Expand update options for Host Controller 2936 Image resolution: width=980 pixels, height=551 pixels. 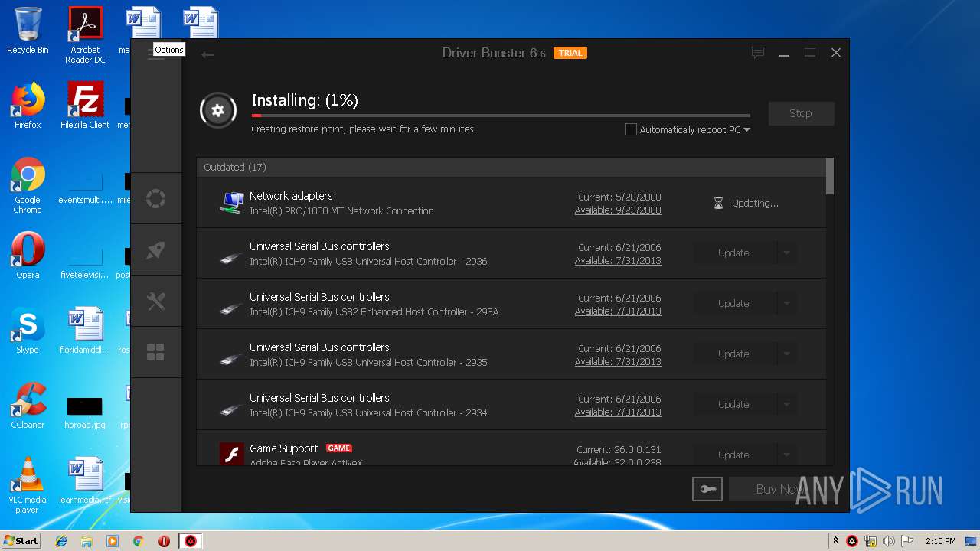pos(786,253)
